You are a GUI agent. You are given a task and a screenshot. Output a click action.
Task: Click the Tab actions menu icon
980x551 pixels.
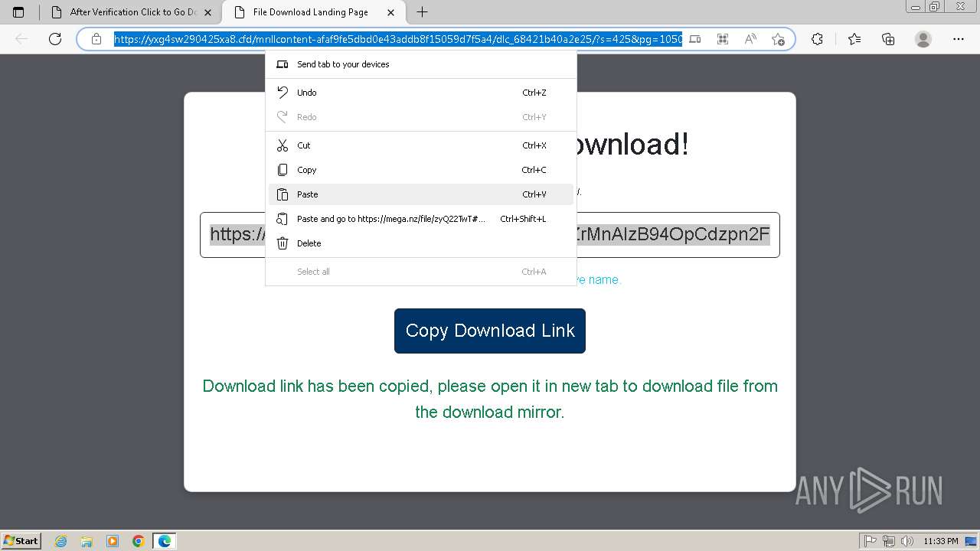click(x=19, y=12)
